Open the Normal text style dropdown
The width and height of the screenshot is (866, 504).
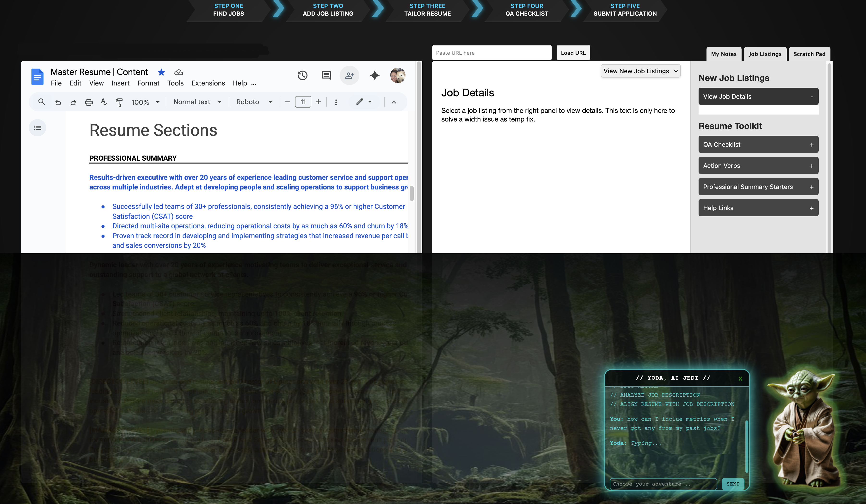coord(197,102)
